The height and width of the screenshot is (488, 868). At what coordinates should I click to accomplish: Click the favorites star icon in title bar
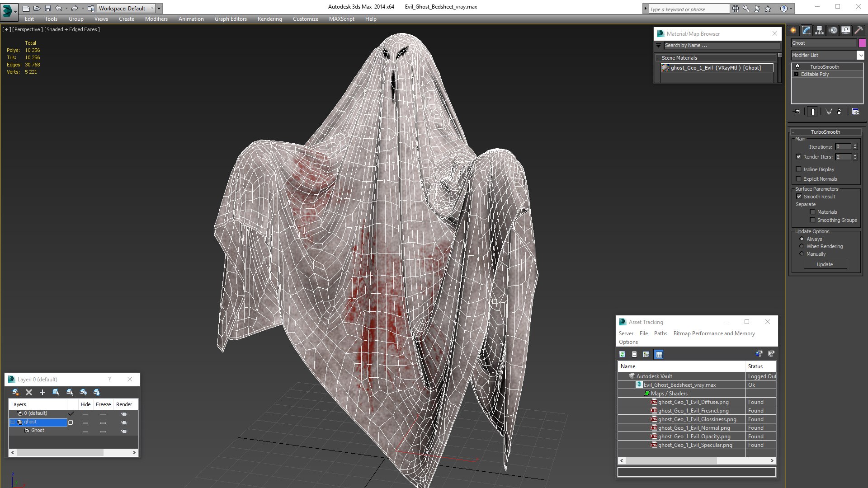tap(768, 9)
